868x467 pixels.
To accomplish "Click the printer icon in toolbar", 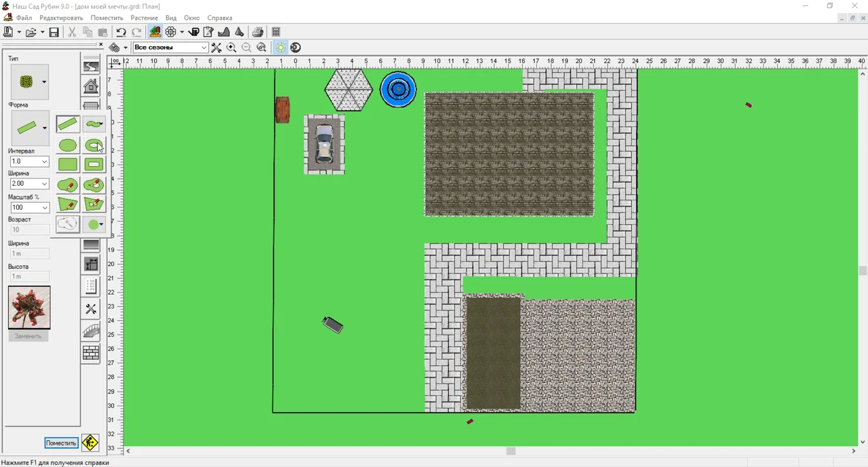I will point(258,32).
